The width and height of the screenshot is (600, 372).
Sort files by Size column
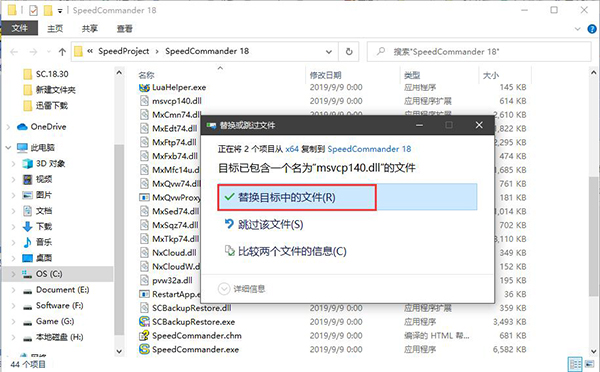point(491,75)
